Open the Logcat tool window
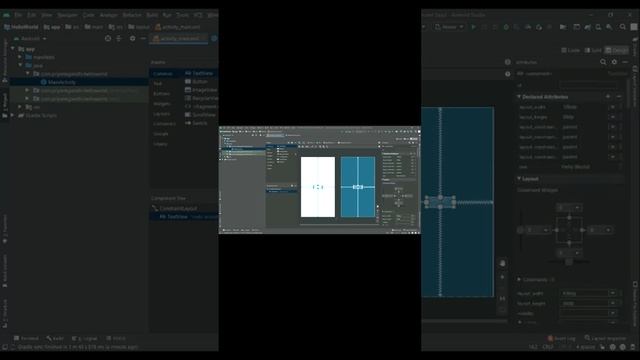640x360 pixels. (x=85, y=338)
